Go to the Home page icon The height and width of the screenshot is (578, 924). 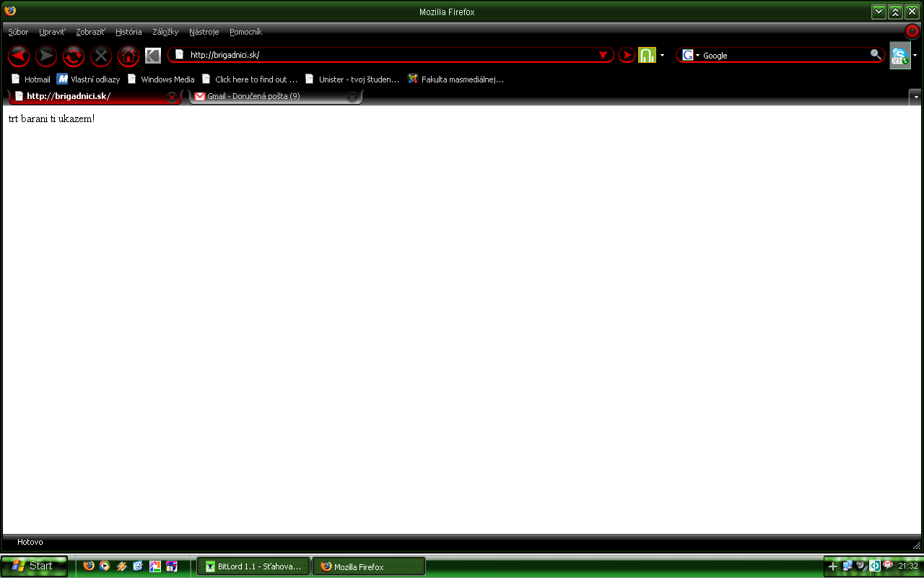point(128,56)
